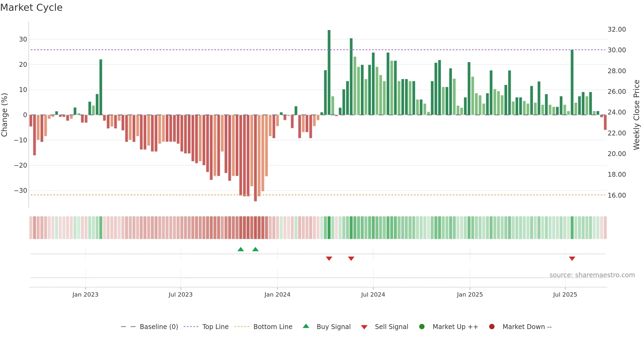This screenshot has width=644, height=362.
Task: Toggle the Sell Signal legend entry
Action: click(x=385, y=327)
